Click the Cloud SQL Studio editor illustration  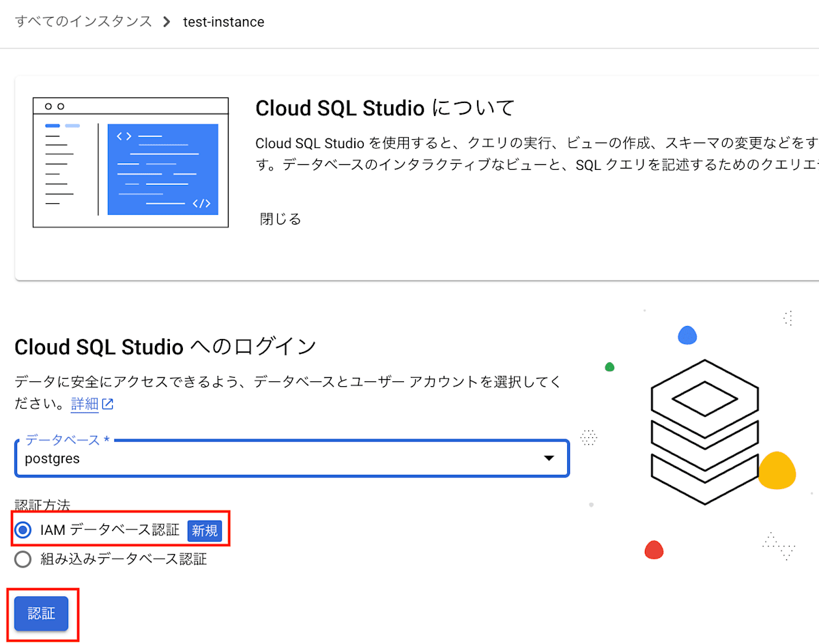(x=130, y=162)
